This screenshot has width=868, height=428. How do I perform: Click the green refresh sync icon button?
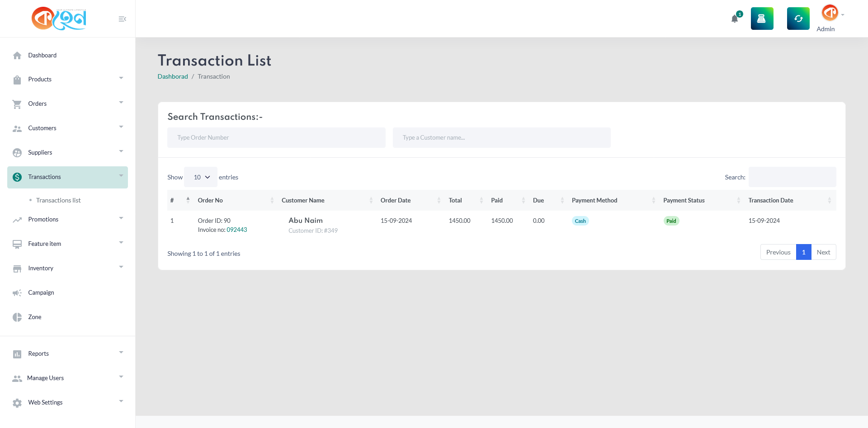pos(798,19)
